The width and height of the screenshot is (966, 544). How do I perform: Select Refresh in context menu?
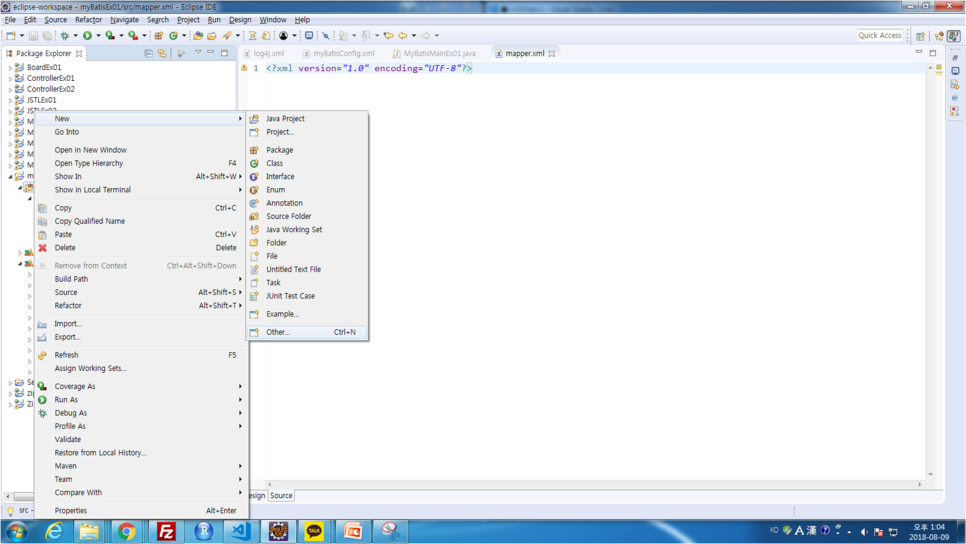140,355
